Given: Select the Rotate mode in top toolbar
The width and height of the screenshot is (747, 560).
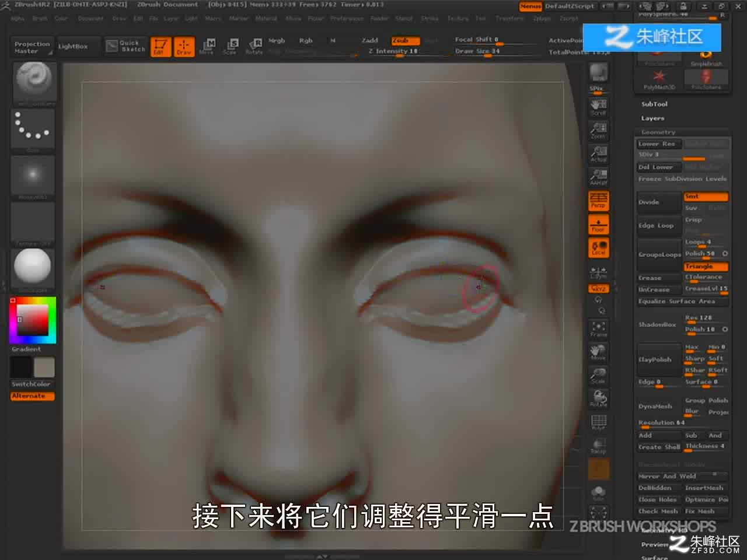Looking at the screenshot, I should pos(254,47).
